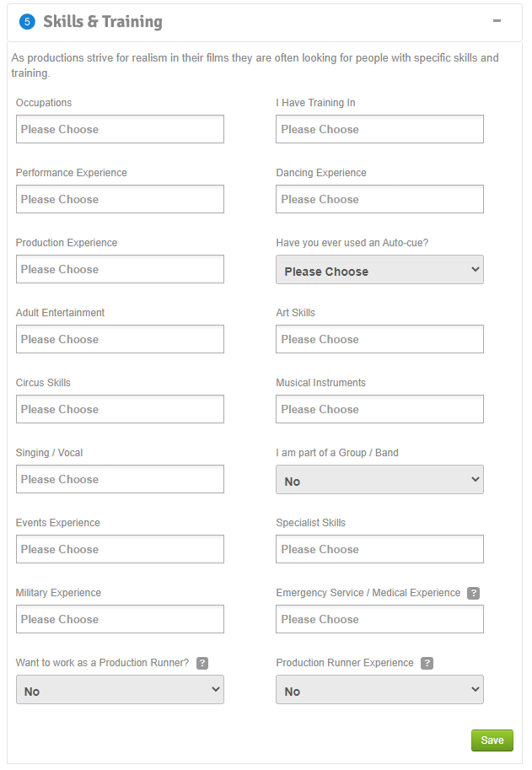Click the Circus Skills field
Image resolution: width=532 pixels, height=770 pixels.
coord(120,409)
